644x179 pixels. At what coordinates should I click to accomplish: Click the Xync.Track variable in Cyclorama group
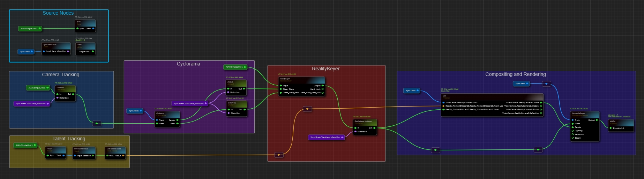pos(134,111)
